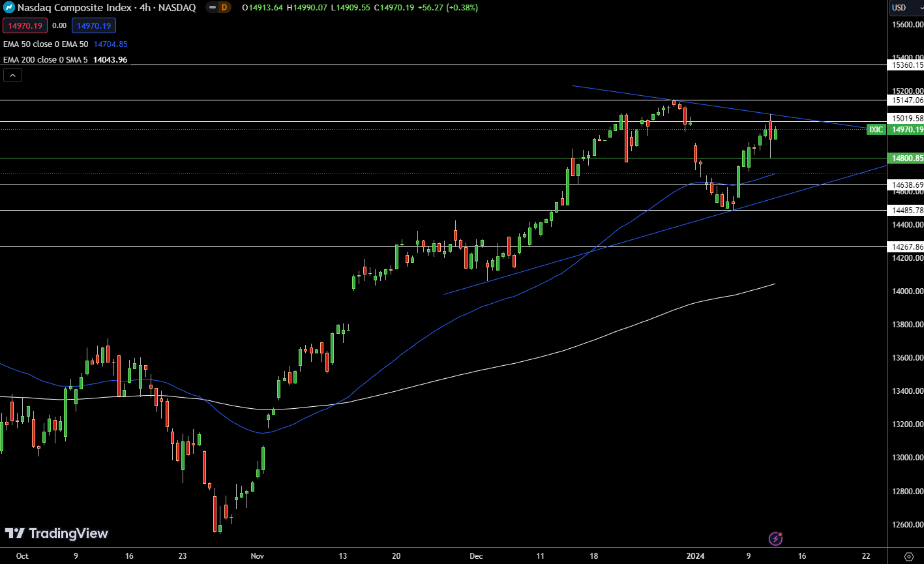Click the blue buy price 14970.19 button
The image size is (924, 564).
coord(94,25)
